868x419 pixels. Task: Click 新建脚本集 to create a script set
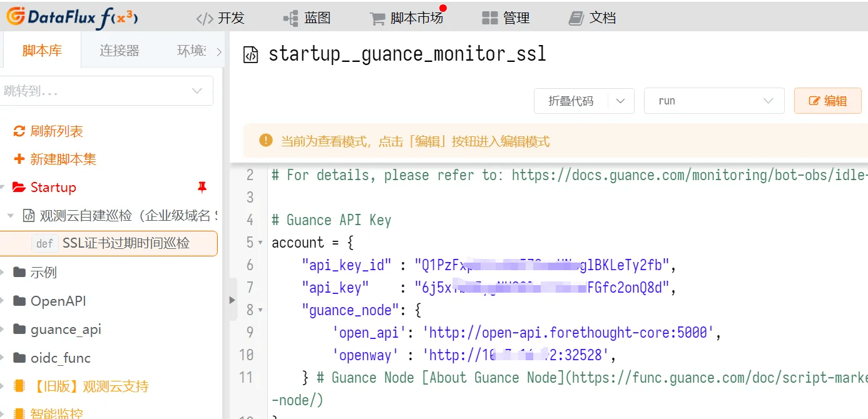55,159
